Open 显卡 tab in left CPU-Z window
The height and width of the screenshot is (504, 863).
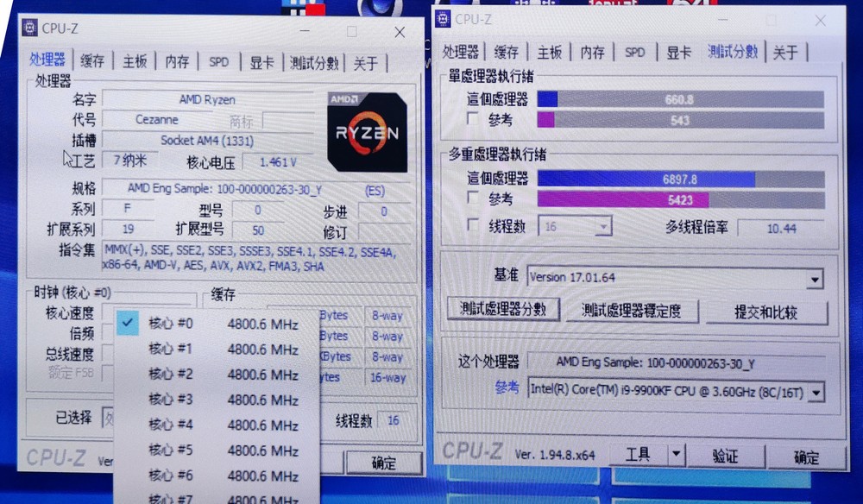(x=262, y=63)
